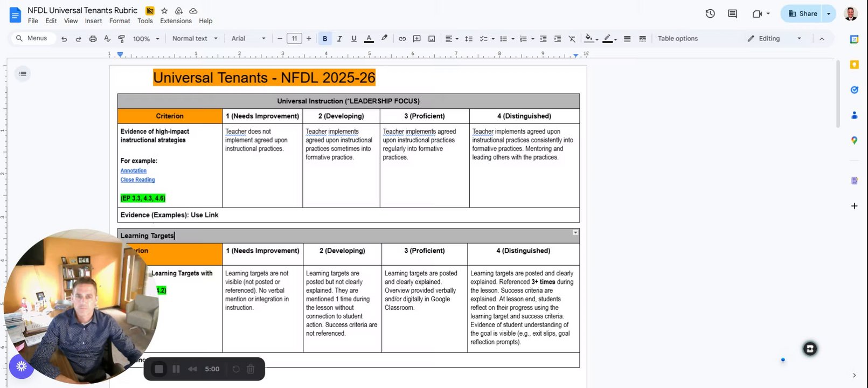Open the border dash style icon
Image resolution: width=868 pixels, height=388 pixels.
[642, 39]
